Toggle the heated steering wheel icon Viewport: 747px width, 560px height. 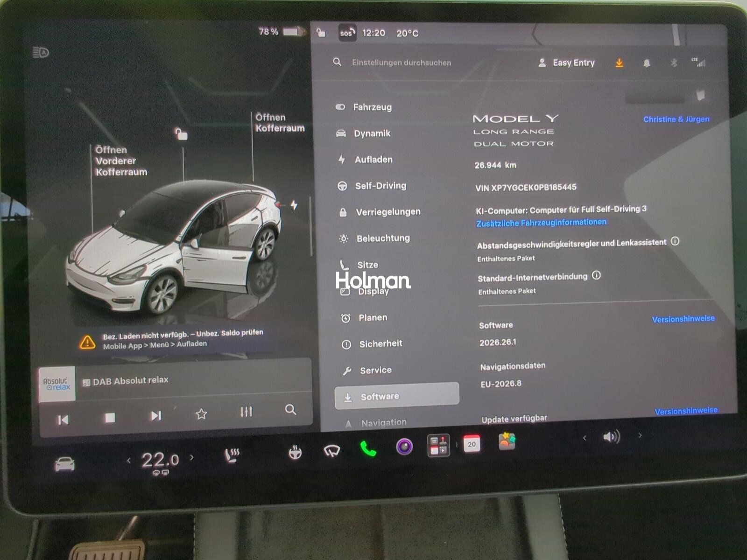click(x=295, y=452)
